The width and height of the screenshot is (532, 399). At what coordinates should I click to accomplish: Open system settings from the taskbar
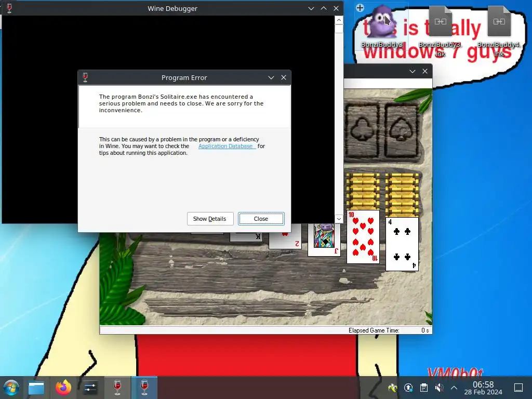tap(90, 388)
